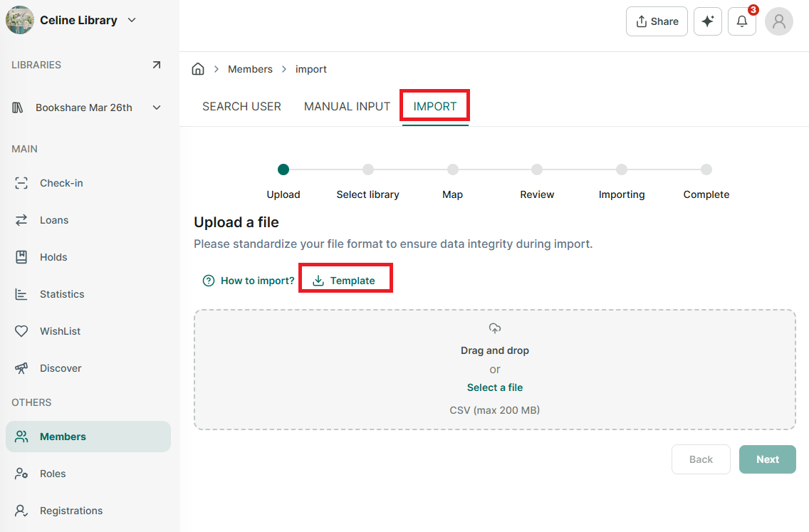Open libraries via the arrow icon
This screenshot has width=809, height=532.
point(157,65)
